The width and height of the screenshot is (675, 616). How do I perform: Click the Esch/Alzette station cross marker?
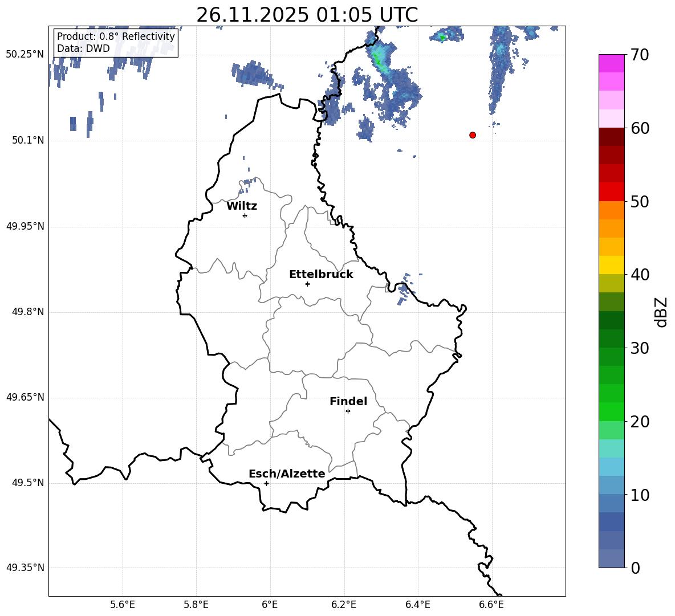click(266, 483)
